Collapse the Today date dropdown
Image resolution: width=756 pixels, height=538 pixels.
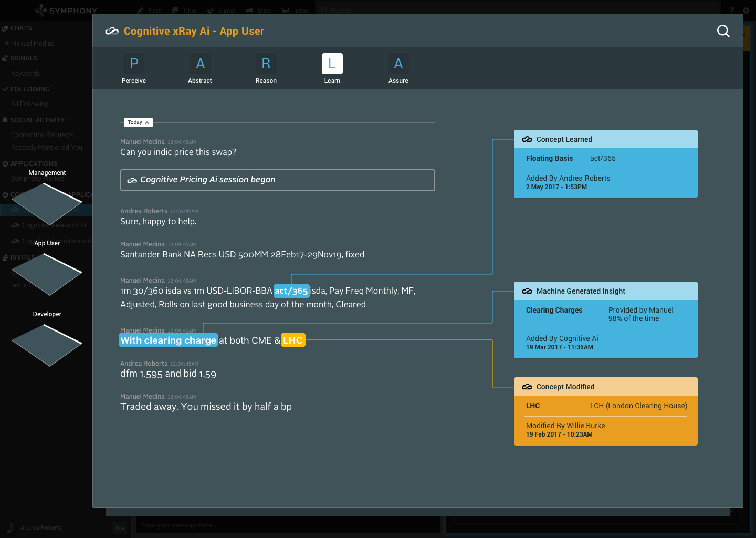[139, 122]
